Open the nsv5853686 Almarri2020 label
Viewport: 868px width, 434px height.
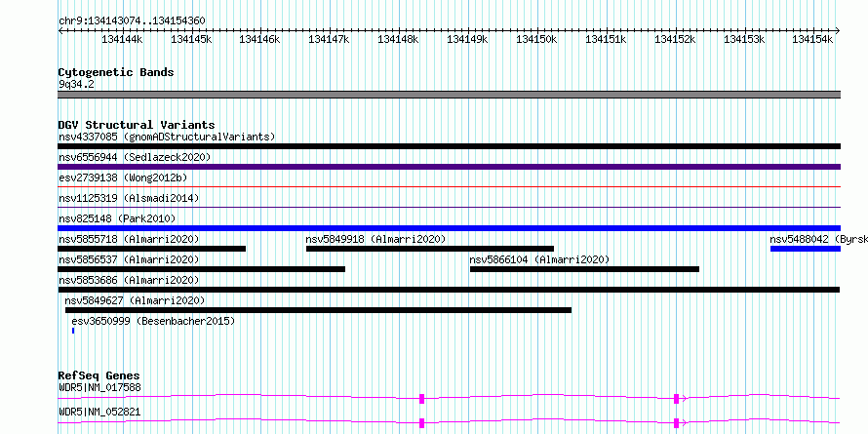click(x=129, y=281)
